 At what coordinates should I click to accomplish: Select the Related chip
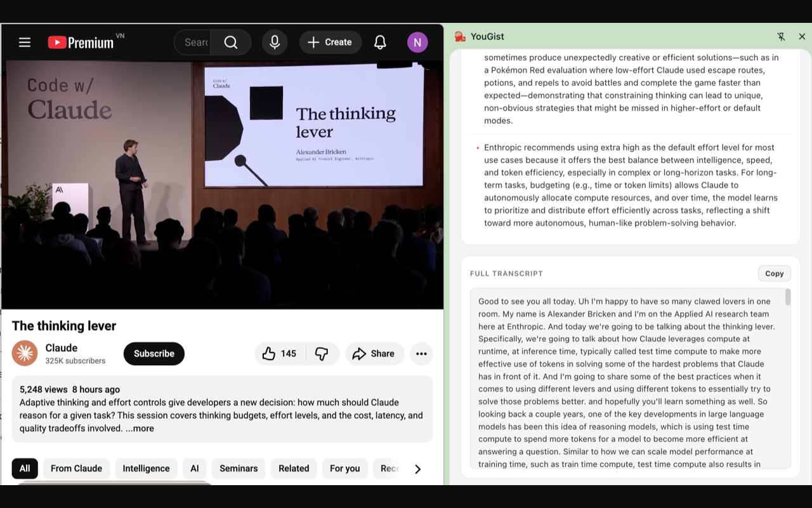pos(294,469)
